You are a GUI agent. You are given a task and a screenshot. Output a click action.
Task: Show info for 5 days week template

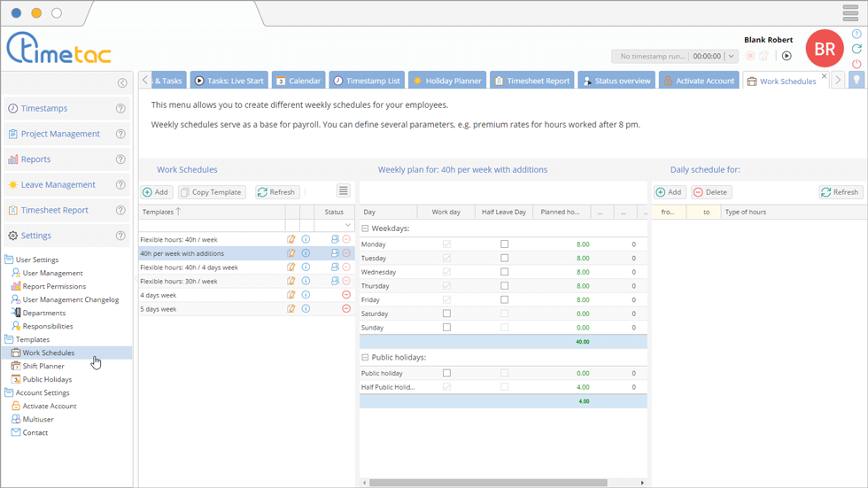click(x=306, y=309)
